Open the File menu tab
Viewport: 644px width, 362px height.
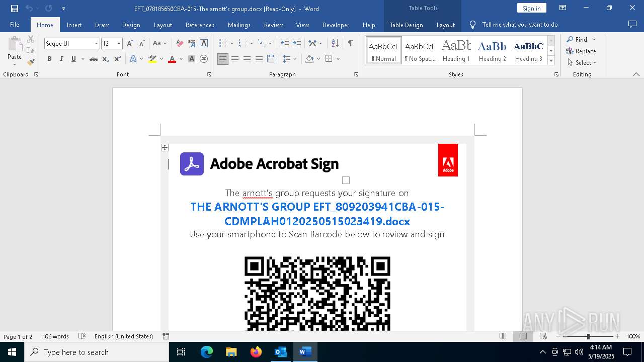click(x=15, y=25)
